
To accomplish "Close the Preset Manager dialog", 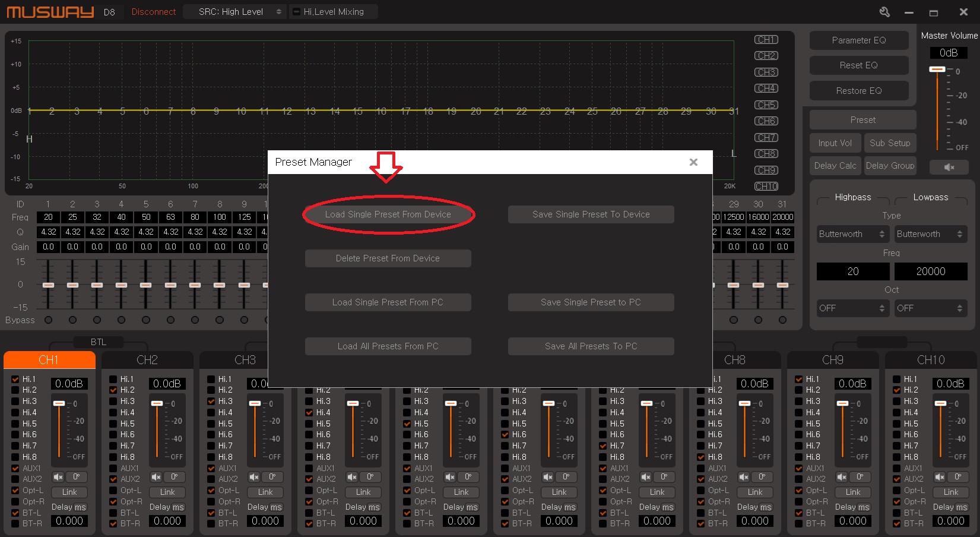I will click(693, 162).
